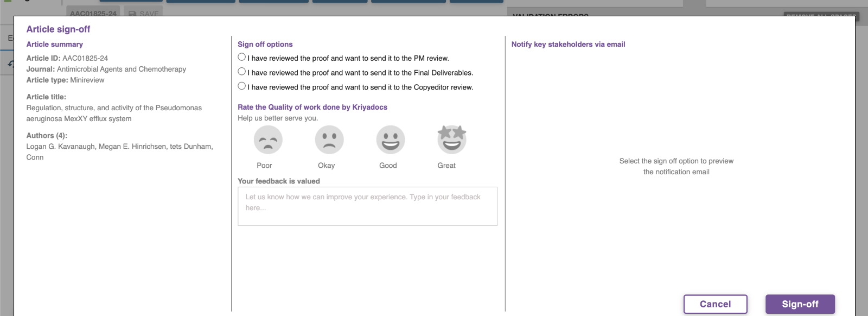
Task: Click the Sign-off button
Action: pos(800,304)
